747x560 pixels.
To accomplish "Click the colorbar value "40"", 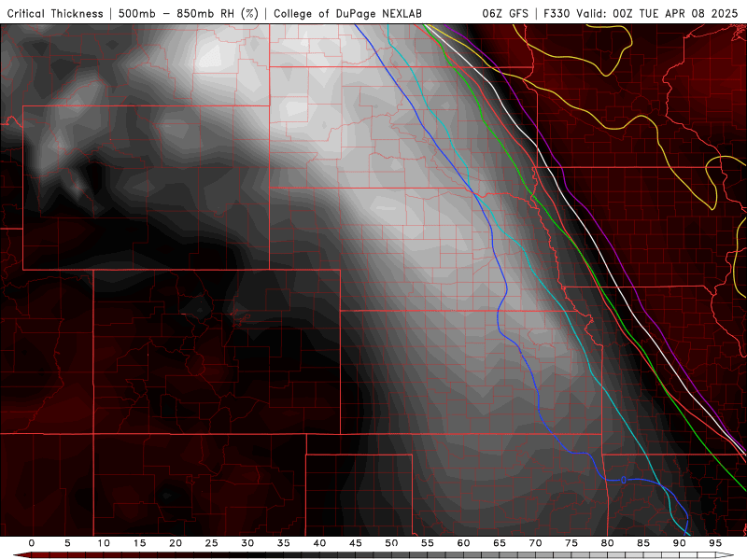I will click(319, 543).
